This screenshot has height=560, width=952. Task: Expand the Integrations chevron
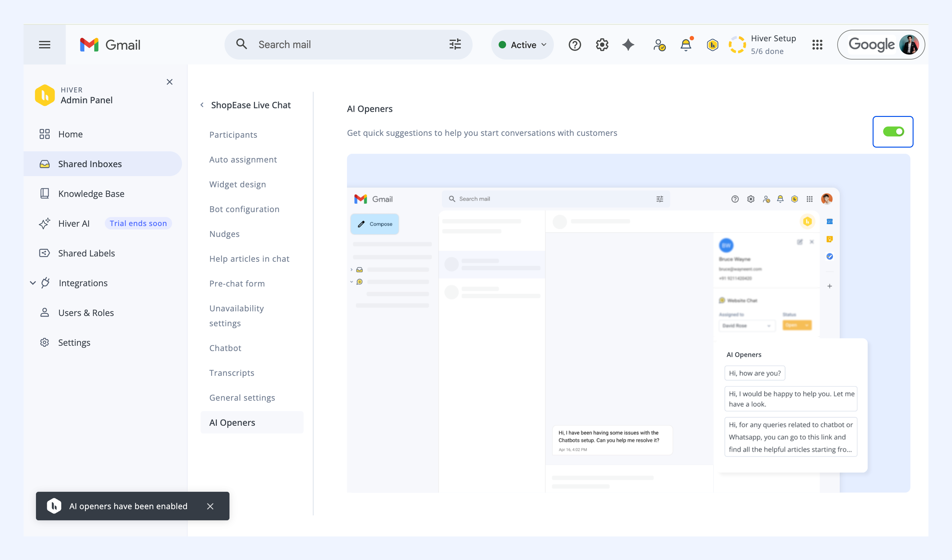pos(33,283)
